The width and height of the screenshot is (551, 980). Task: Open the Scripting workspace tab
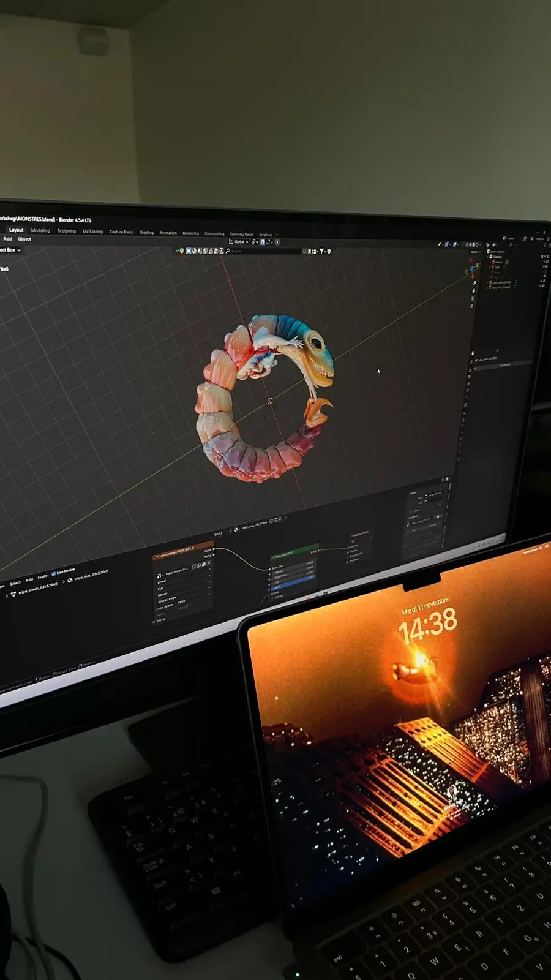[265, 235]
